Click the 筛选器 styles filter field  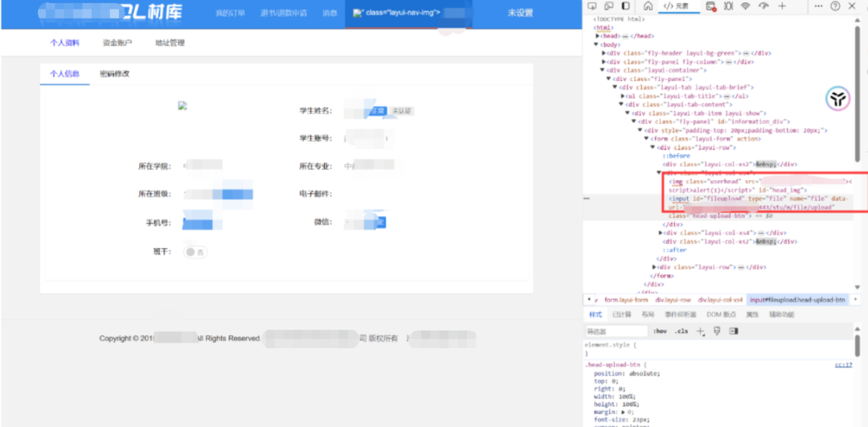point(616,331)
